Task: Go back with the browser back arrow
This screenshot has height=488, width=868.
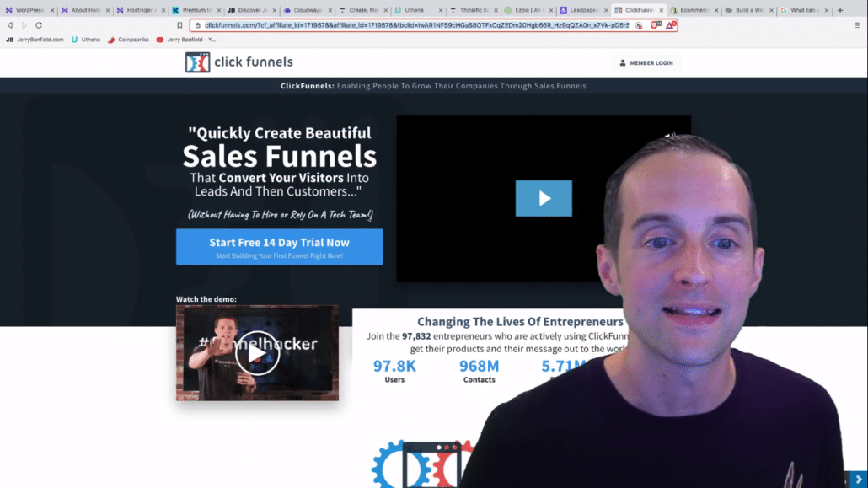Action: coord(10,25)
